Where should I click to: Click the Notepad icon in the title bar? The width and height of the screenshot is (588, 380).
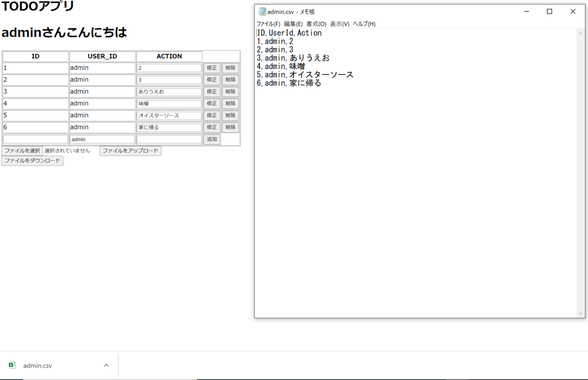262,11
